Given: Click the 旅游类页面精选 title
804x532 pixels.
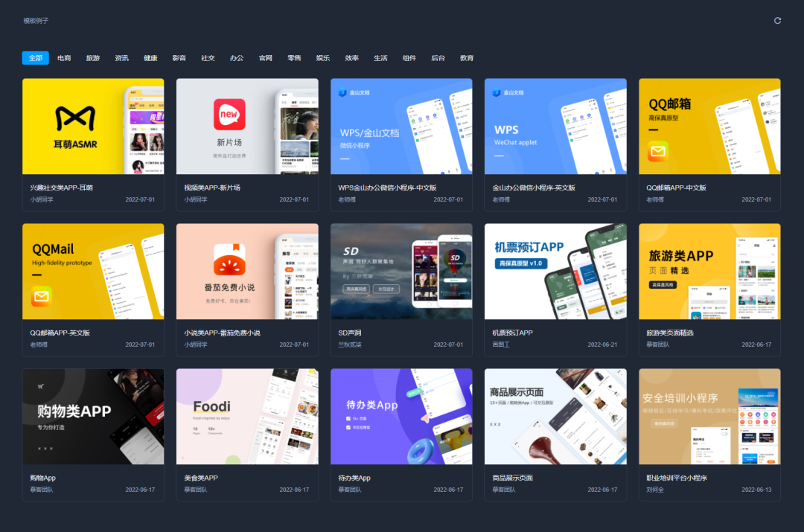Looking at the screenshot, I should click(x=670, y=333).
